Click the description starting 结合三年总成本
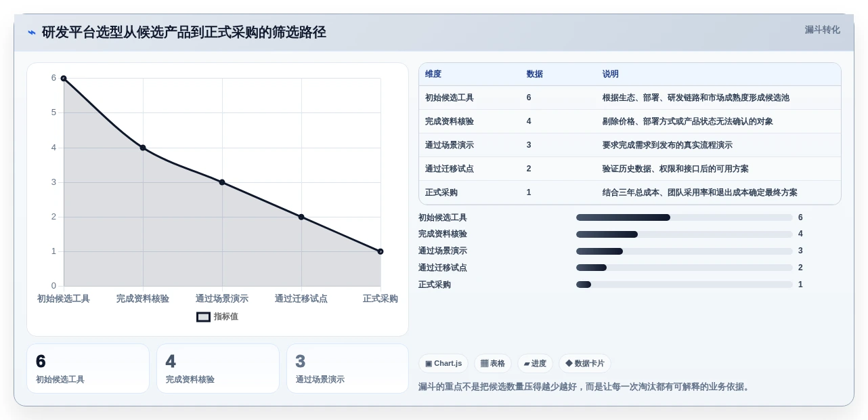Screen dimensions: 868x420 click(x=700, y=192)
